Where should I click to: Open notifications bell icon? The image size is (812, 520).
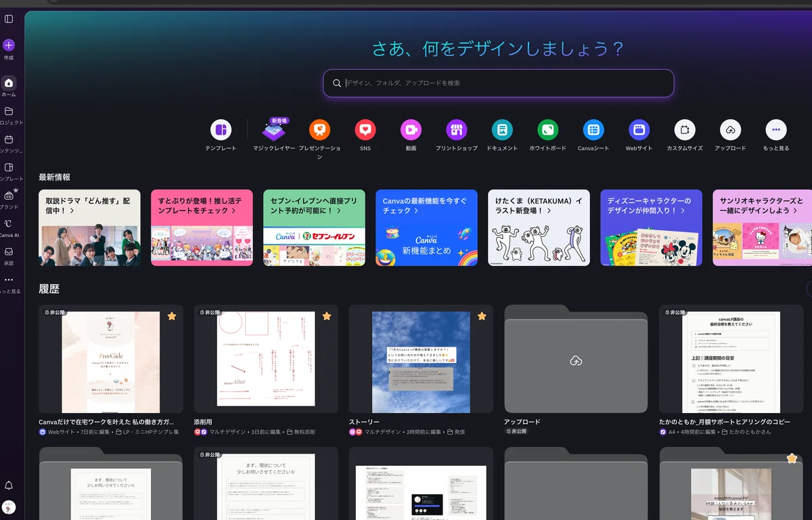point(9,485)
